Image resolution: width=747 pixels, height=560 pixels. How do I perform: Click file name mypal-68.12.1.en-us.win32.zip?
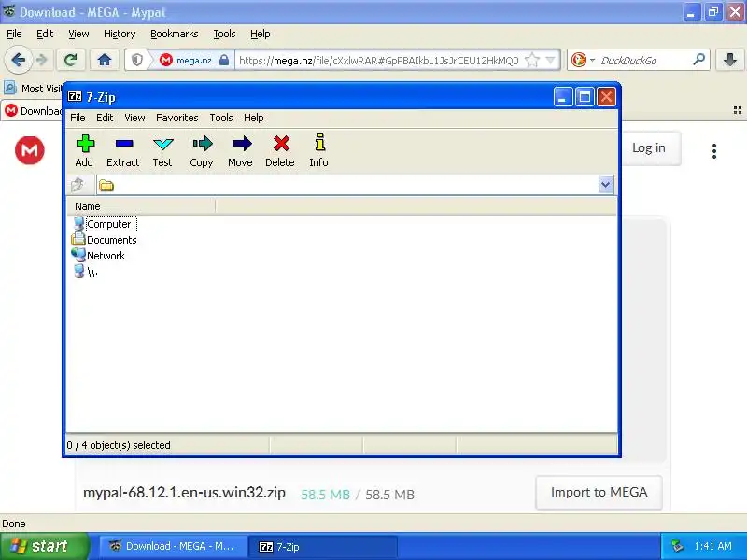[x=184, y=493]
